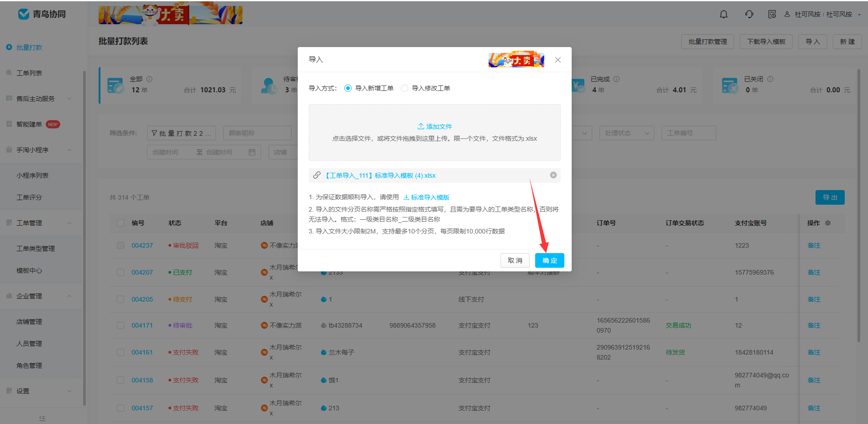Check the row 004171 checkbox
868x424 pixels.
(121, 325)
